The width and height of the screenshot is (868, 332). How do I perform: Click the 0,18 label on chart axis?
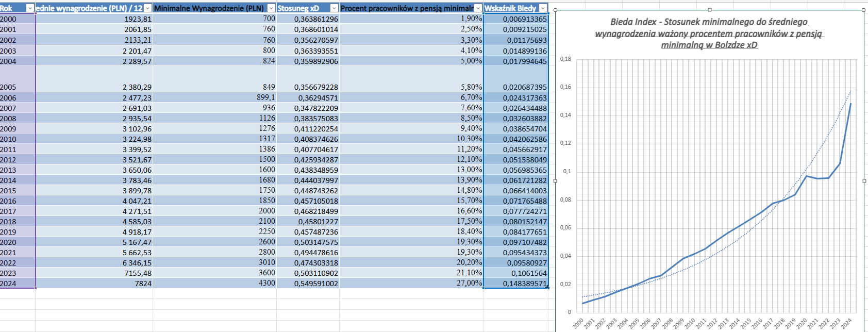pos(565,59)
